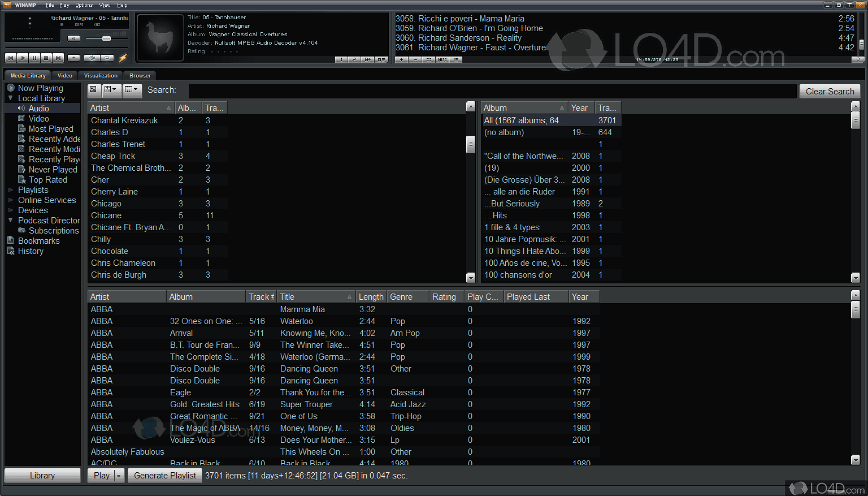This screenshot has height=496, width=868.
Task: Click the playlist Select button
Action: tap(429, 59)
